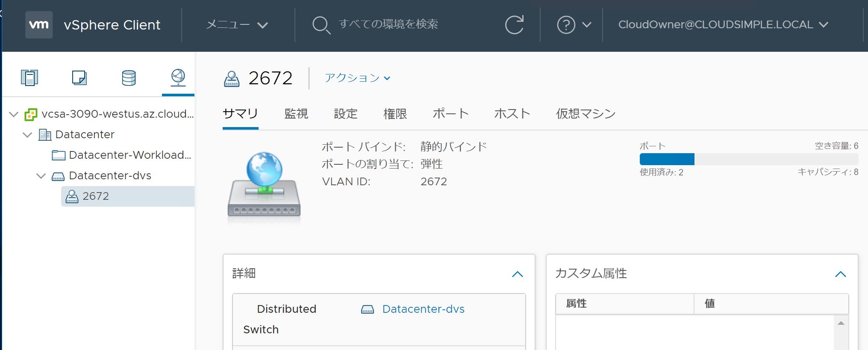The image size is (868, 350).
Task: Click the 2672 port group icon in tree
Action: click(72, 196)
